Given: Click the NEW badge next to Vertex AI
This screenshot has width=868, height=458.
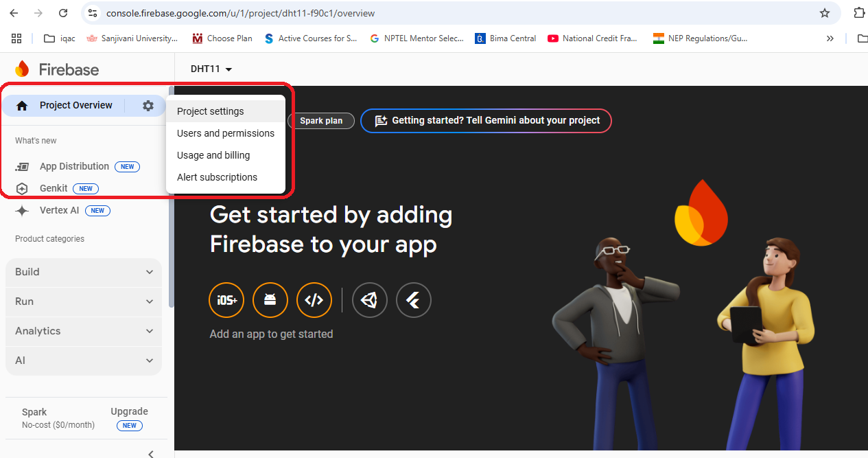Looking at the screenshot, I should [97, 211].
